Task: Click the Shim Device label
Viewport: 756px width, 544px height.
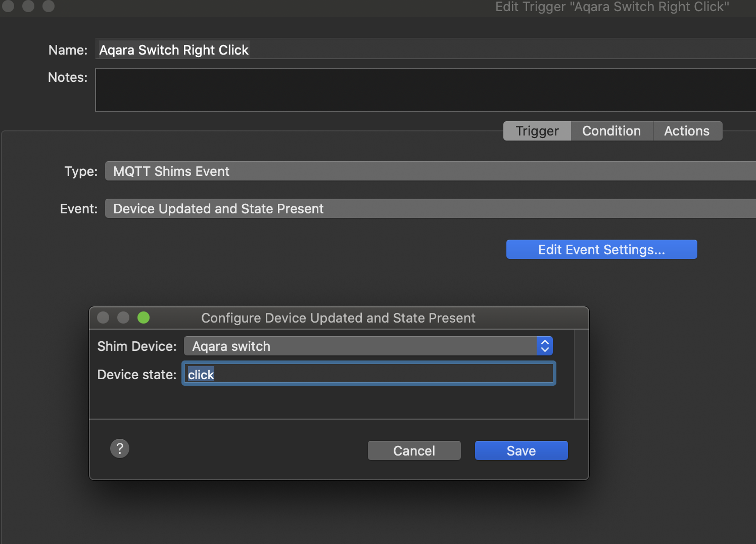Action: coord(137,346)
